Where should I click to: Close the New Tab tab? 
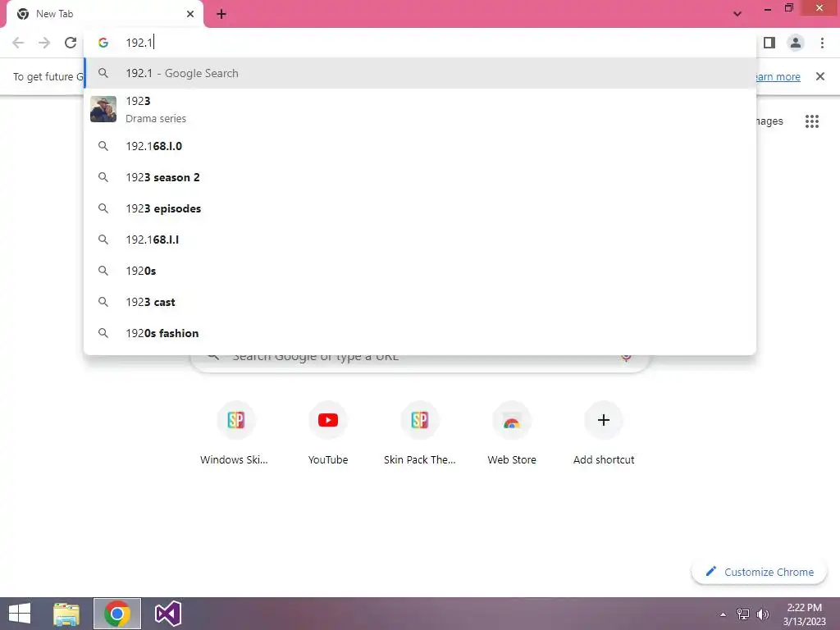[190, 14]
